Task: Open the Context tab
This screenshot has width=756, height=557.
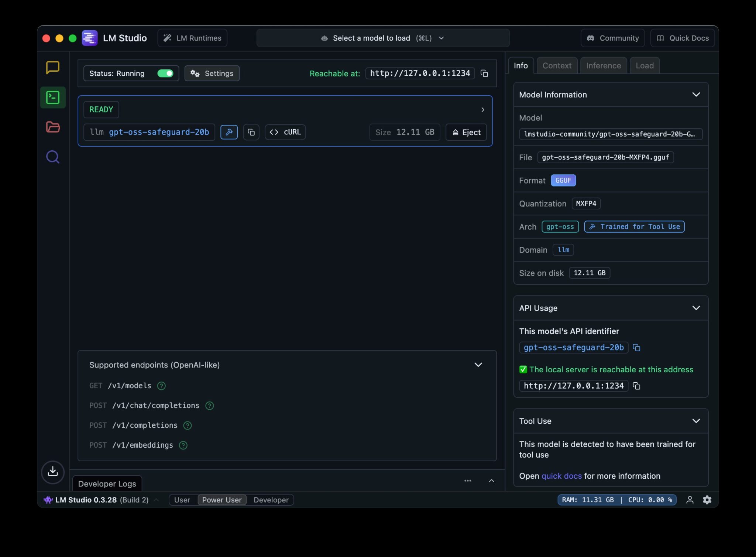Action: tap(557, 65)
